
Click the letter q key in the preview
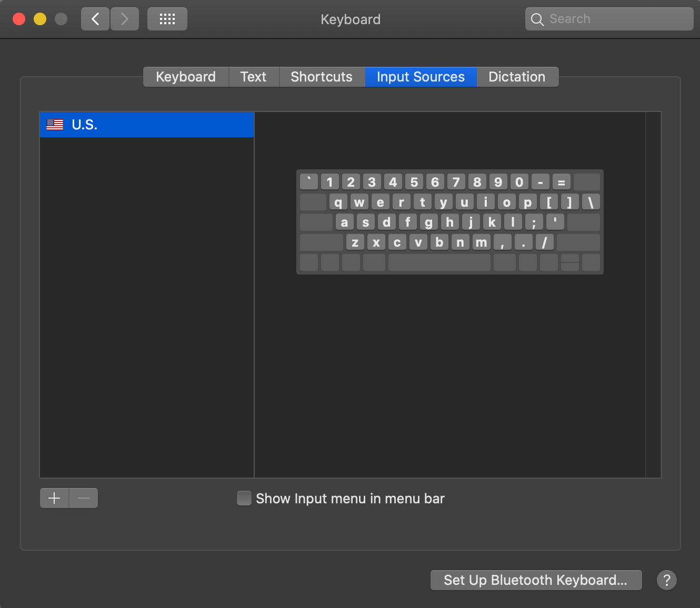pos(338,202)
